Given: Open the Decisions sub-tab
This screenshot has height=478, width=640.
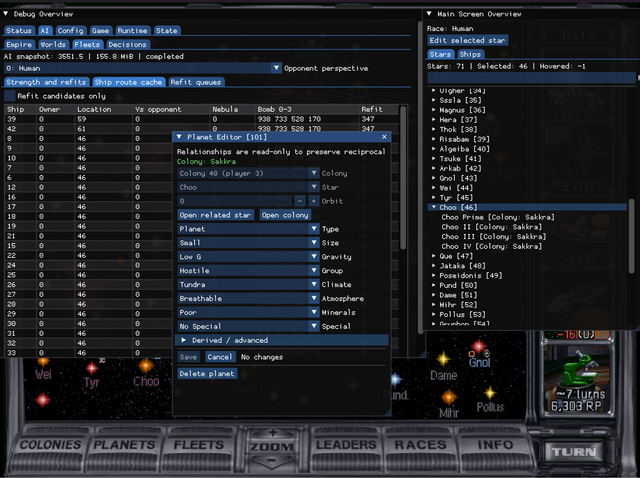Looking at the screenshot, I should click(127, 44).
